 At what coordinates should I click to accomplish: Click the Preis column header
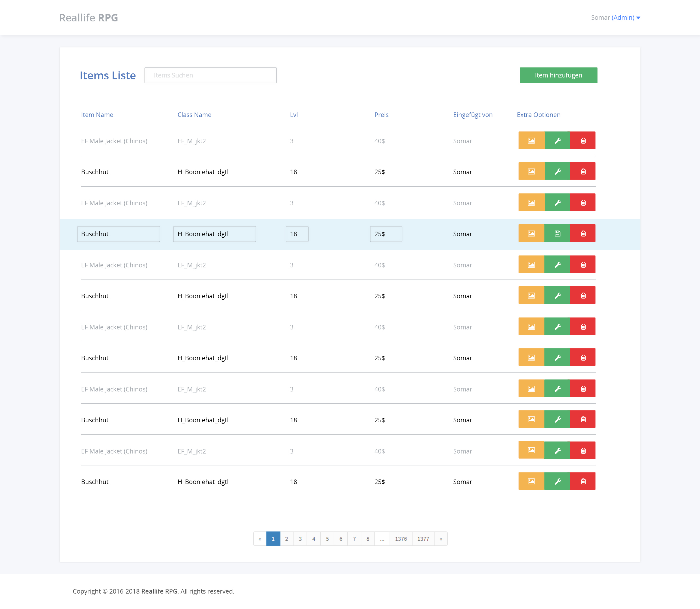(x=381, y=115)
